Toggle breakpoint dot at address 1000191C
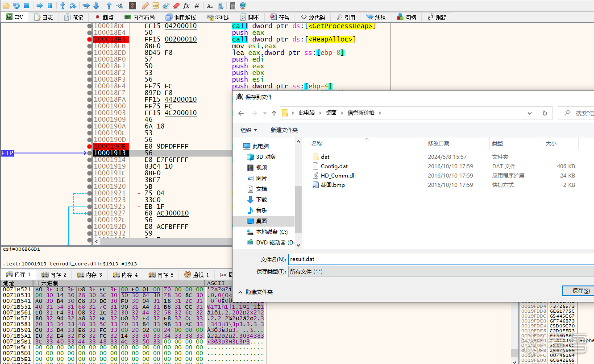This screenshot has height=364, width=594. 90,173
